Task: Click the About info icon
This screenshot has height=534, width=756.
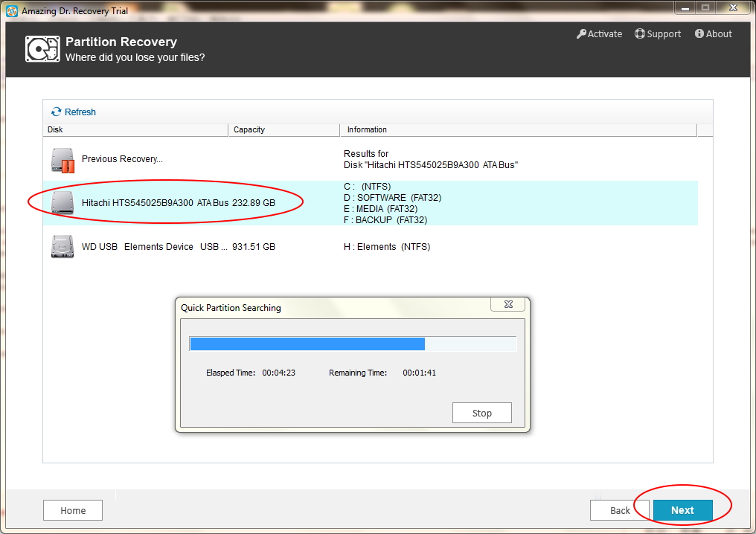Action: [699, 34]
